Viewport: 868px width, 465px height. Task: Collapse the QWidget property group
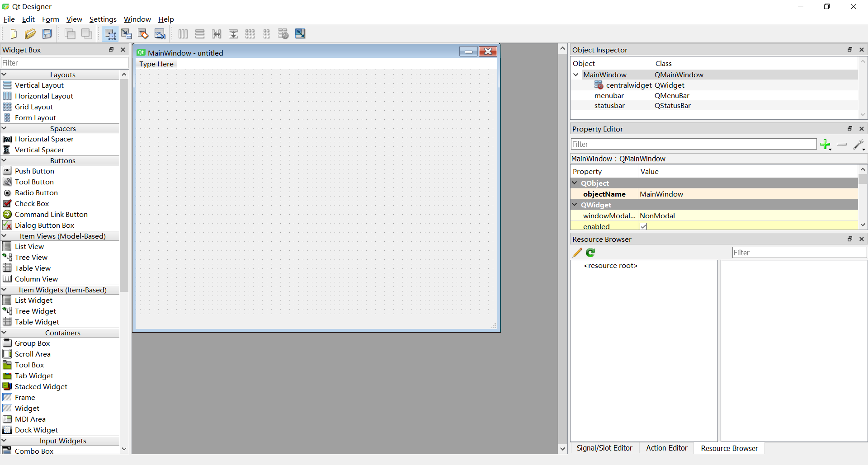[x=575, y=205]
